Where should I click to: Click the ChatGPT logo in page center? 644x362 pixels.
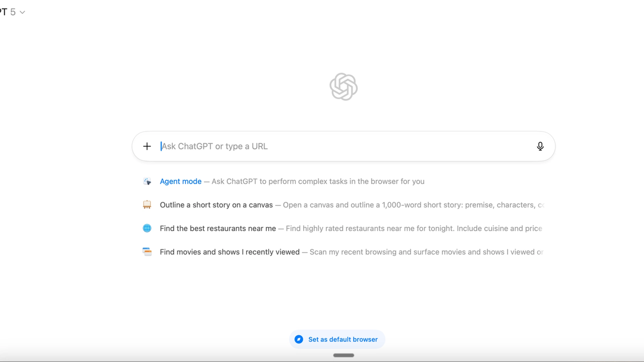[x=343, y=87]
